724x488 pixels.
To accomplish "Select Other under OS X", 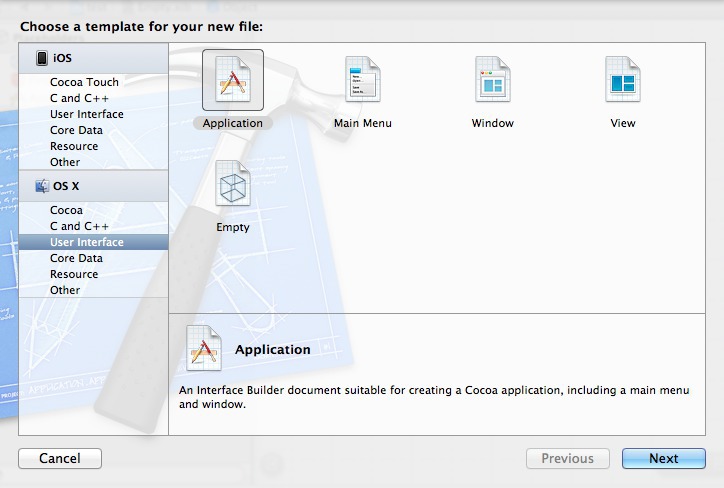I will [65, 290].
